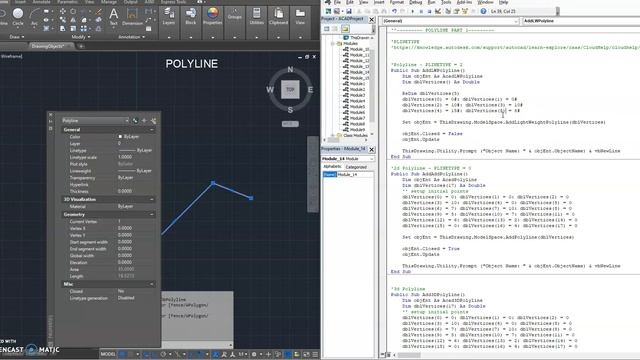The image size is (640, 360).
Task: Open the Clipboard ribbon panel
Action: pos(278,16)
